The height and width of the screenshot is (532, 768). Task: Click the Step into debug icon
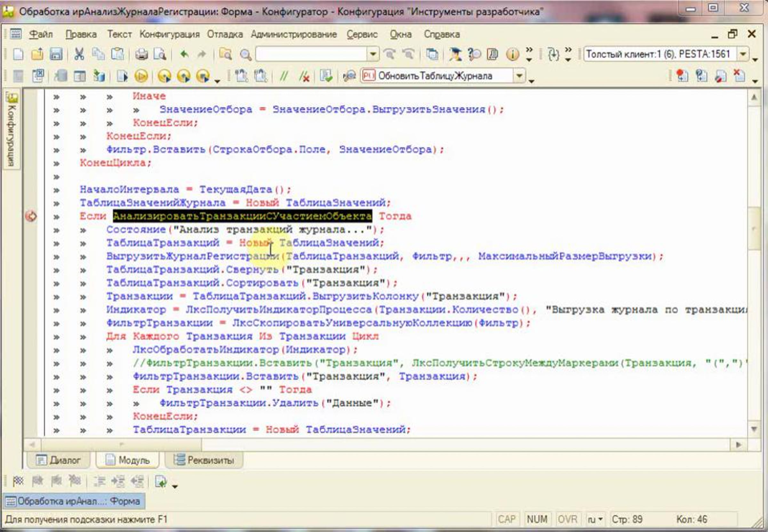(164, 76)
